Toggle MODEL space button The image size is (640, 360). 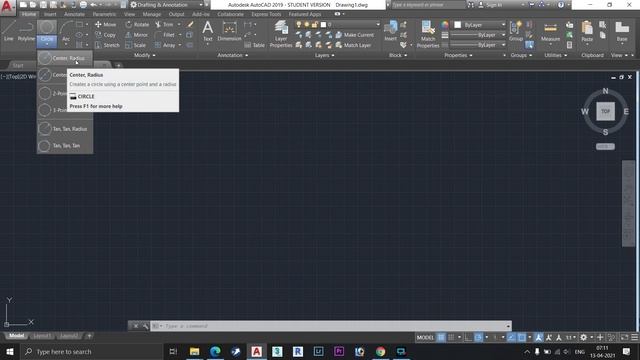425,337
